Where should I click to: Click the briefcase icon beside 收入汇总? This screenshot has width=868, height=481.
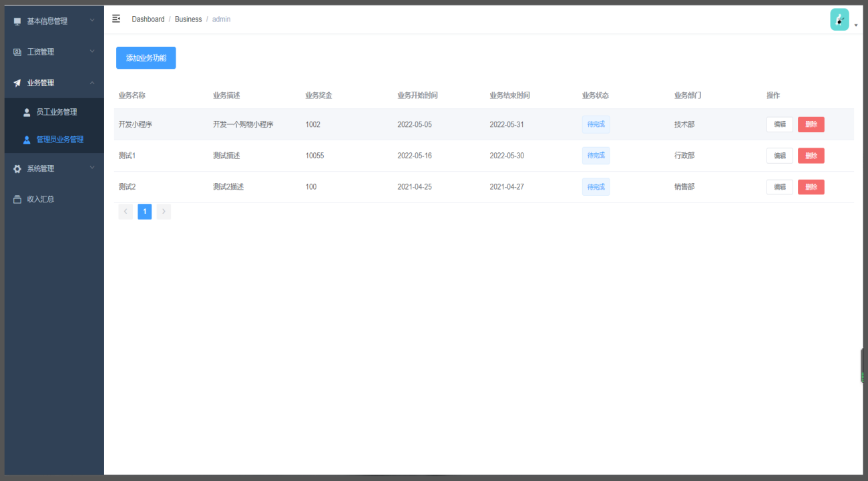(17, 199)
